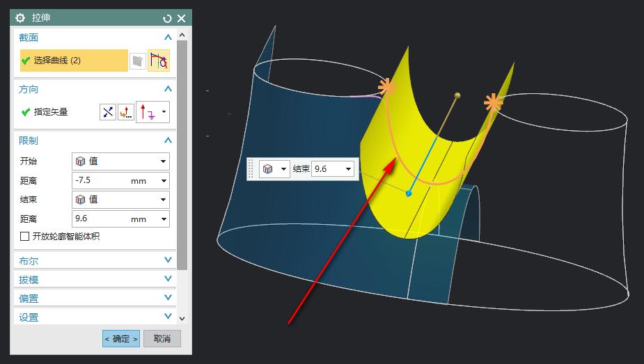Click the dialog scrollbar up arrow
Viewport: 644px width, 364px height.
pos(182,35)
